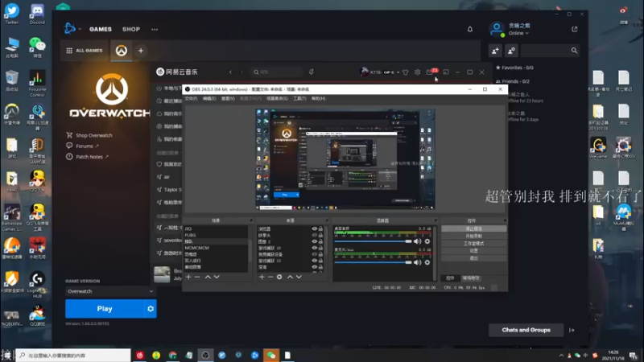Toggle visibility eye of 视频捕获设备 source
The width and height of the screenshot is (644, 362).
(x=315, y=254)
